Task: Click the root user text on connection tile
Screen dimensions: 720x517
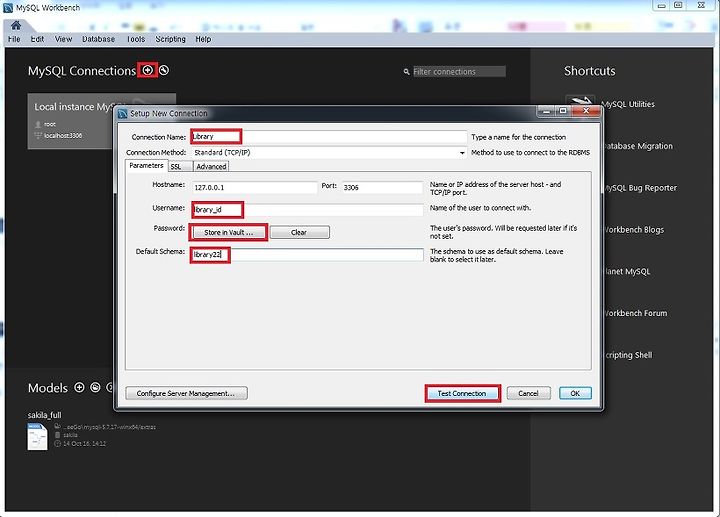Action: tap(50, 124)
